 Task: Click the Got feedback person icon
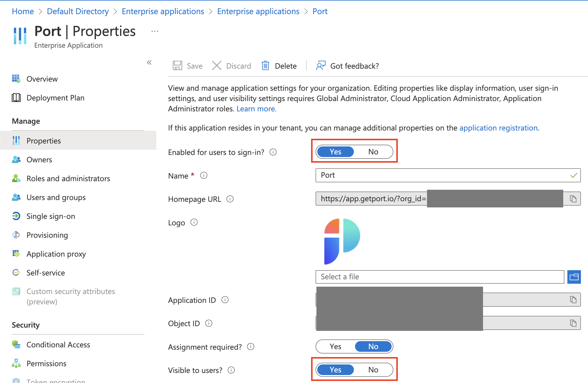click(321, 65)
